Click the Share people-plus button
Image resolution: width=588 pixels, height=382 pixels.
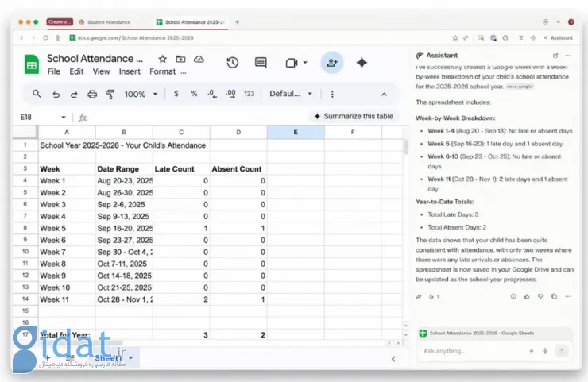(331, 63)
